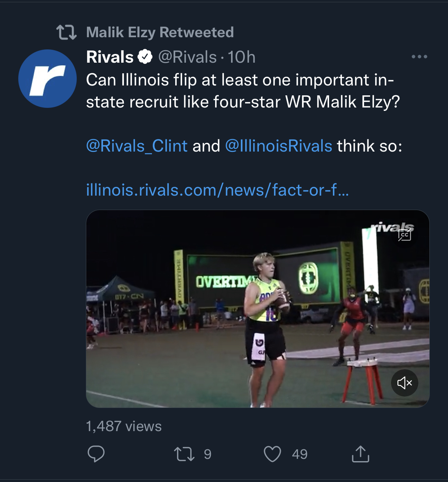Click the verified badge beside Rivals

145,57
